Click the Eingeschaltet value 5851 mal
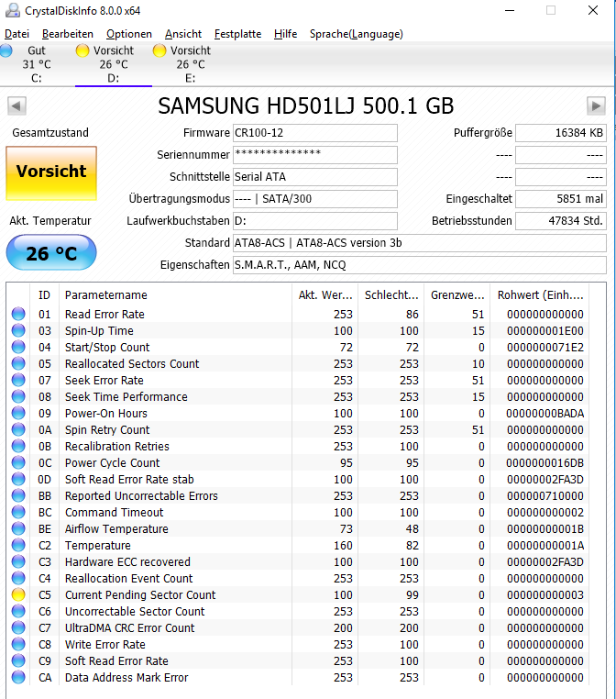The width and height of the screenshot is (616, 699). (x=561, y=199)
